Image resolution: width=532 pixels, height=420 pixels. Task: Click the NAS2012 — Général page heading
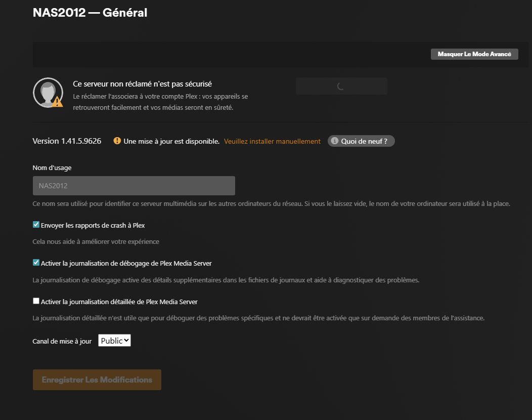tap(90, 13)
